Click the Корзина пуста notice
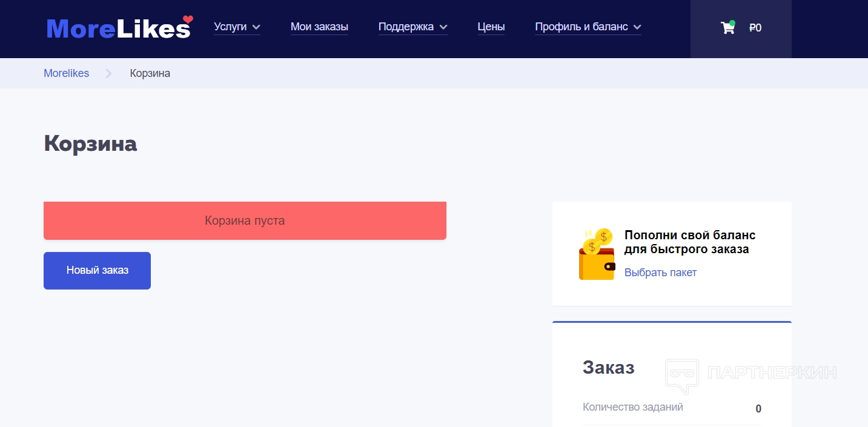Screen dimensions: 868x427 click(x=245, y=220)
